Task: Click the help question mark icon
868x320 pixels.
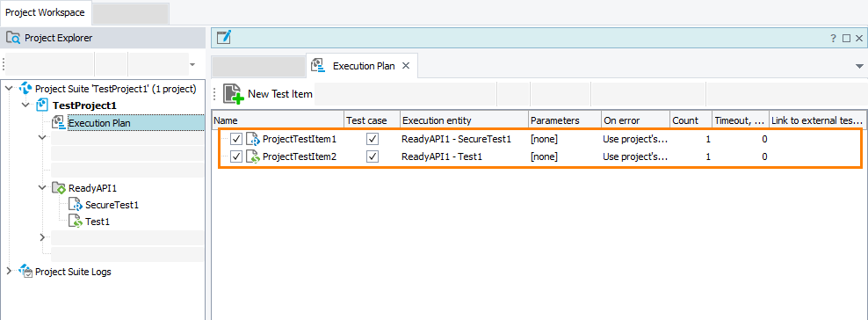Action: click(x=833, y=38)
